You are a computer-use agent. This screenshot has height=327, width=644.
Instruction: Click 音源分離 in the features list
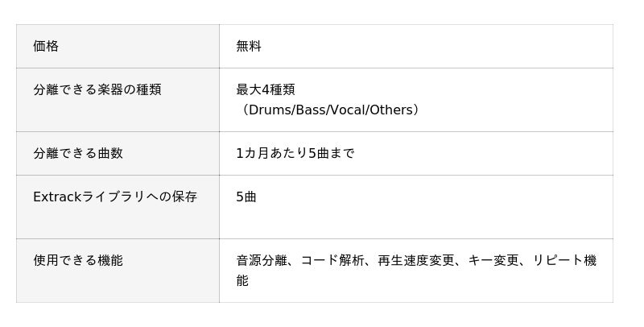click(x=262, y=260)
